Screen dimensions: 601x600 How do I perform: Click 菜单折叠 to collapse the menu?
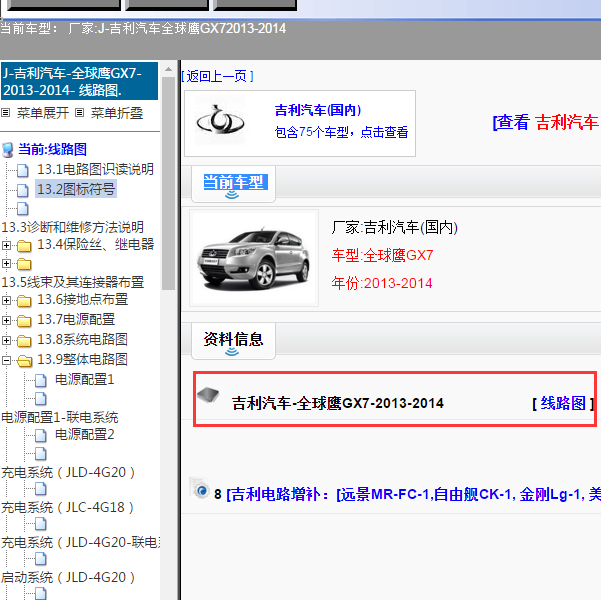point(117,113)
